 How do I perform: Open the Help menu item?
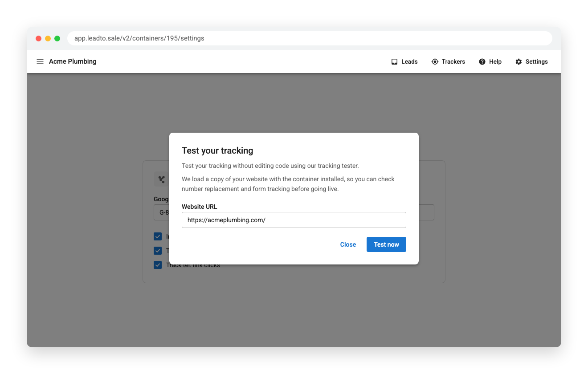490,61
